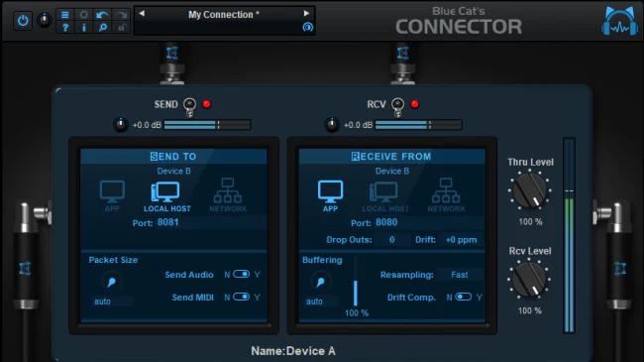Click the redo arrow icon
Viewport: 644px width, 362px height.
point(121,15)
